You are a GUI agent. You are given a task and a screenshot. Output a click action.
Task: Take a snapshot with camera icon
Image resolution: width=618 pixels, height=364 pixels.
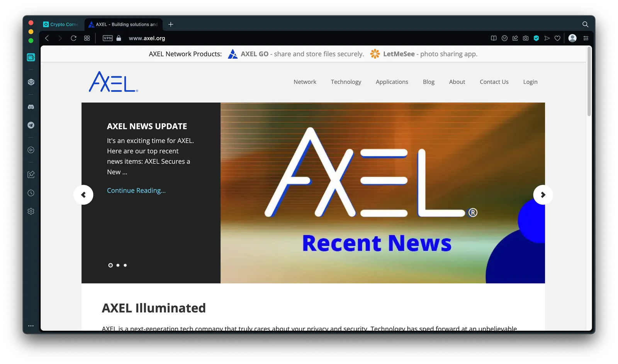click(x=526, y=38)
